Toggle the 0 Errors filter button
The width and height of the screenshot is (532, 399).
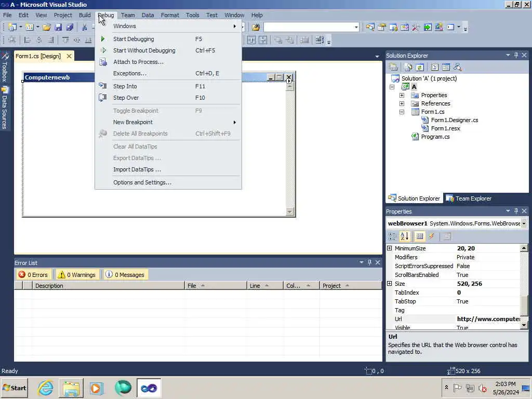tap(33, 274)
